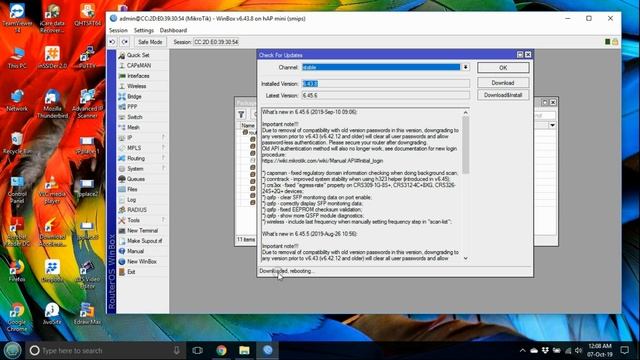Viewport: 640px width, 360px height.
Task: Click the filter icon in Package List window
Action: 241,115
